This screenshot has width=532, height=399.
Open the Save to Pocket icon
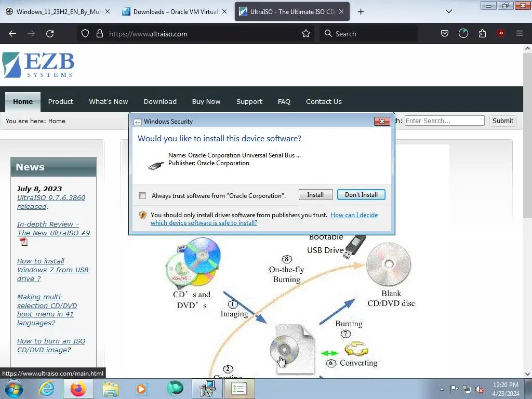pyautogui.click(x=445, y=33)
